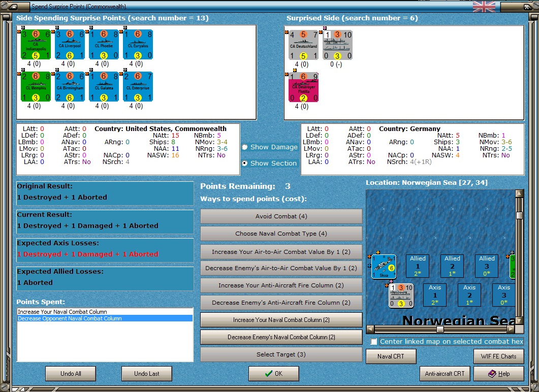
Task: Click the Allied 1 sea box
Action: click(x=418, y=266)
